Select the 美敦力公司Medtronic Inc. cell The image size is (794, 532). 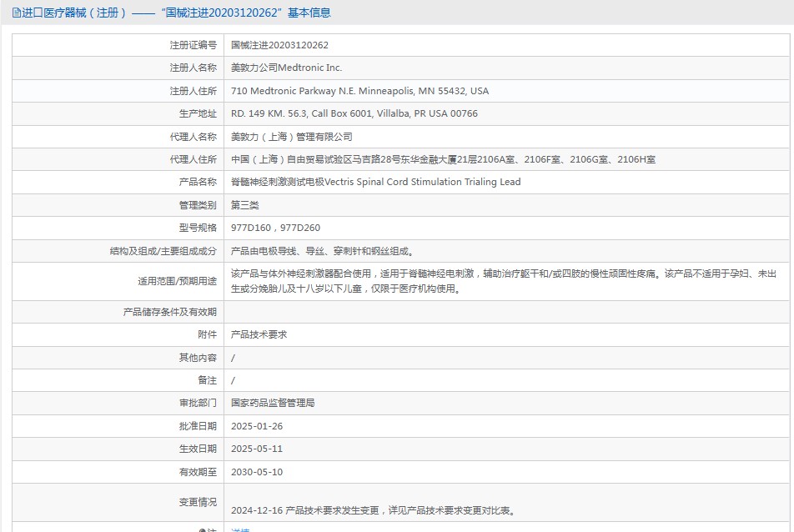click(x=287, y=68)
